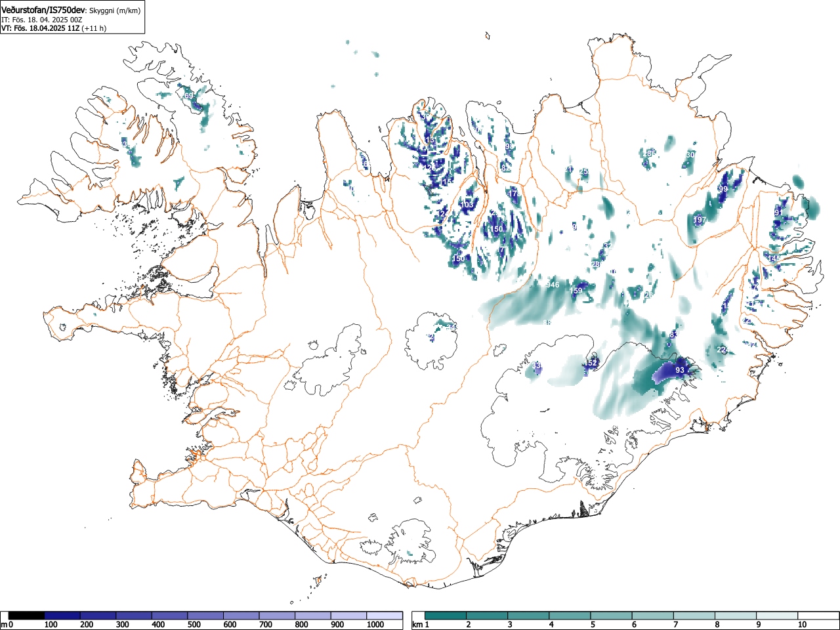Click the 8–9 km pale legend swatch
The height and width of the screenshot is (630, 840).
[735, 616]
